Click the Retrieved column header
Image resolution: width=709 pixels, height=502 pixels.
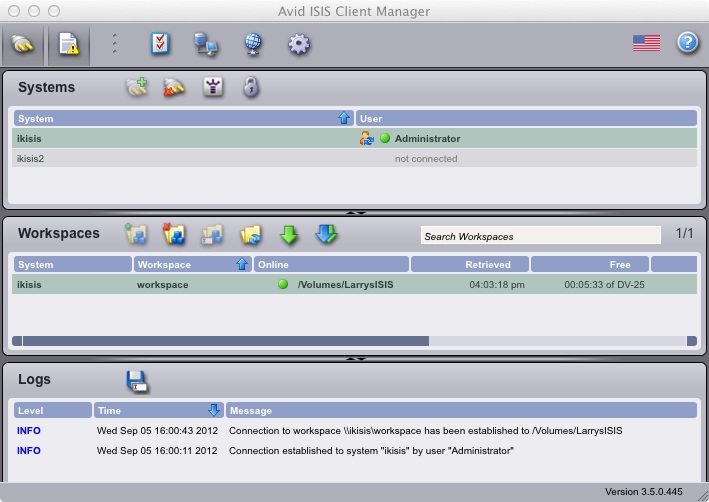(x=470, y=265)
